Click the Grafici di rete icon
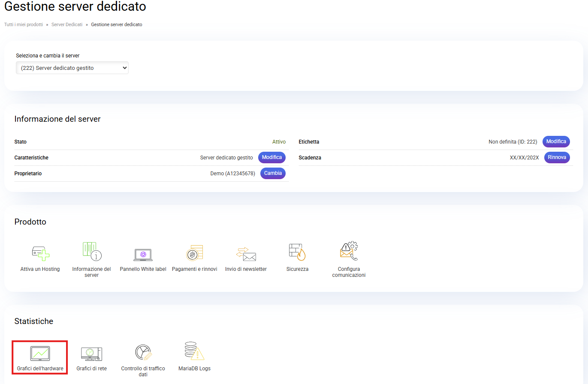The image size is (588, 384). tap(91, 354)
